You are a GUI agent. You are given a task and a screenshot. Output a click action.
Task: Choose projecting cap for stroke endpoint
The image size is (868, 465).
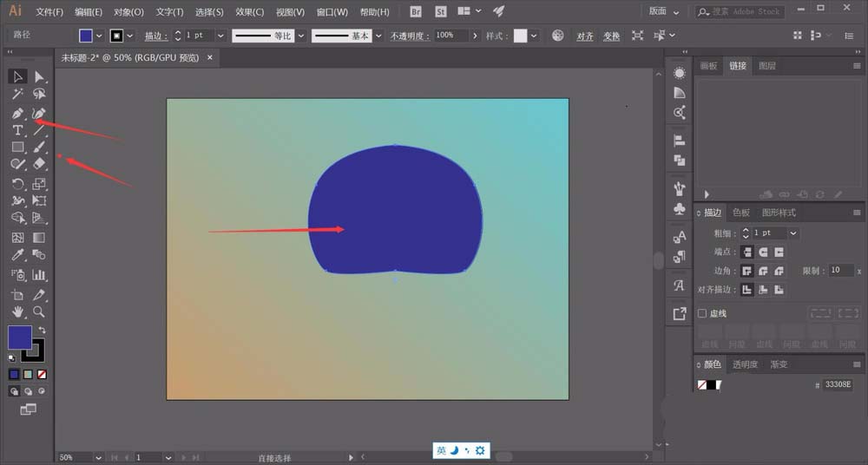point(779,252)
